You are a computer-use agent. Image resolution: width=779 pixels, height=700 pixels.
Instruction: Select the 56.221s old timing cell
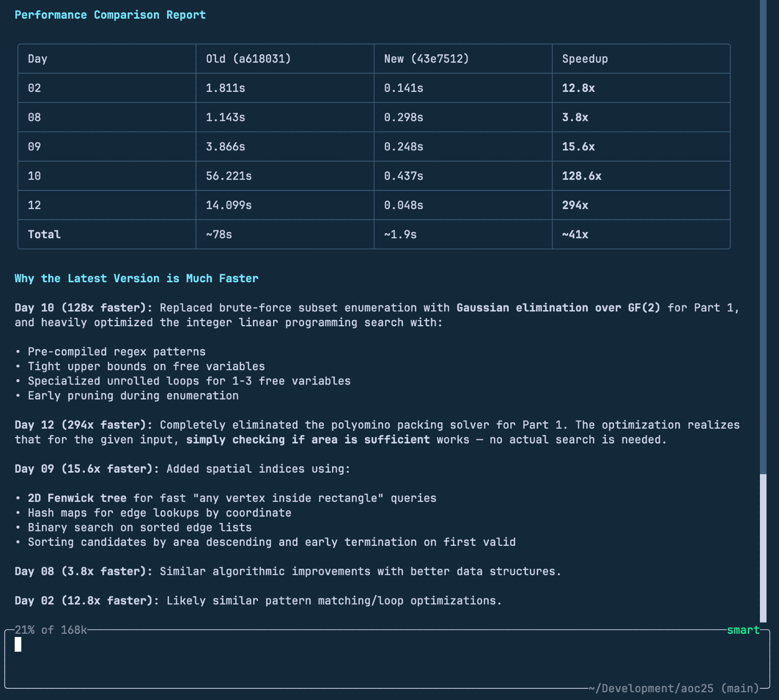229,176
